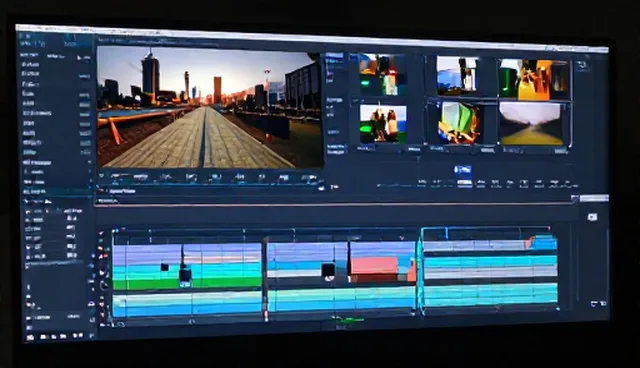Click the small triangle left of preview controls
The image size is (640, 368).
coord(101,176)
